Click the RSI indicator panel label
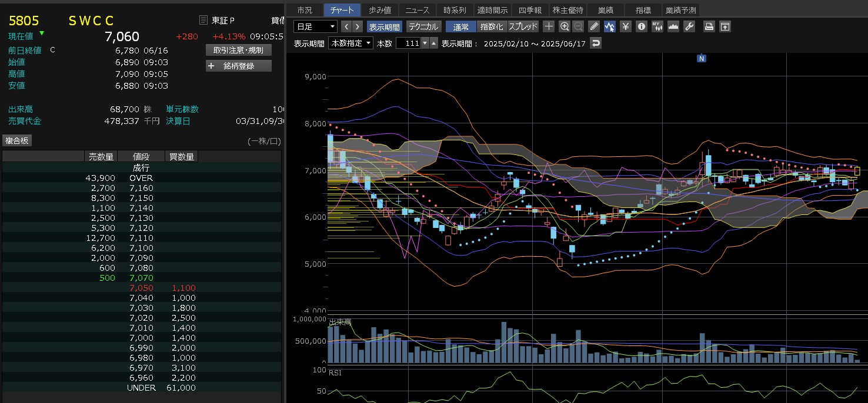 pyautogui.click(x=335, y=372)
